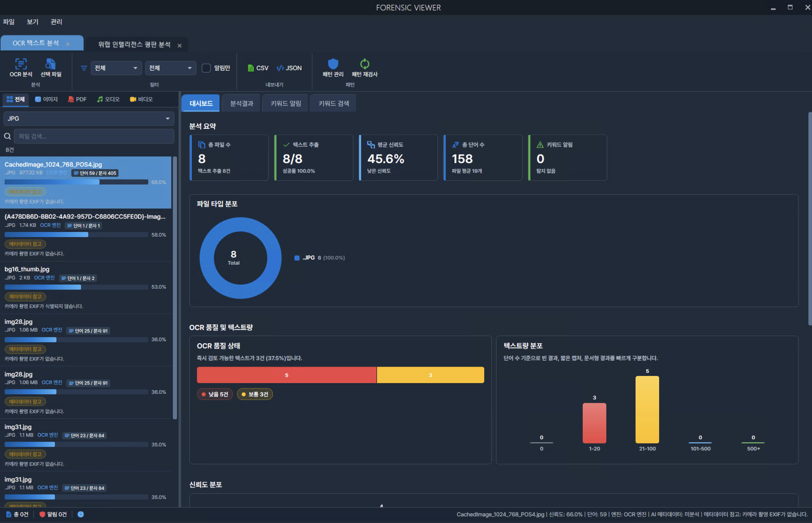Open the second 전체 filter dropdown
The width and height of the screenshot is (812, 523).
tap(171, 68)
